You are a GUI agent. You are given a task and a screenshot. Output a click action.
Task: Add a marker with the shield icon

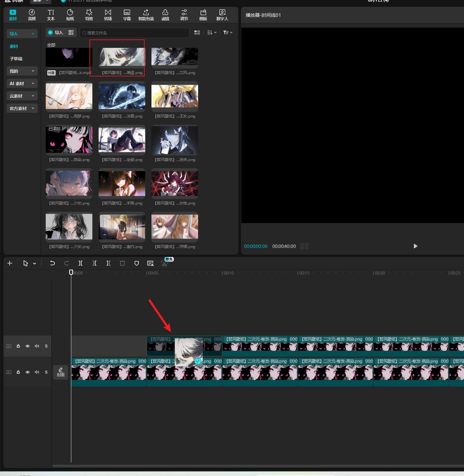[137, 263]
